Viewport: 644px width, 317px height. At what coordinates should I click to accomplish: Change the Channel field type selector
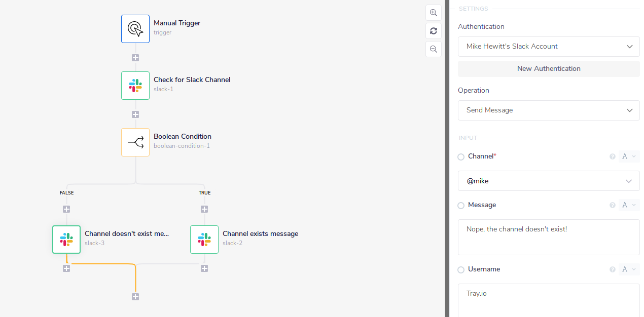pyautogui.click(x=629, y=156)
